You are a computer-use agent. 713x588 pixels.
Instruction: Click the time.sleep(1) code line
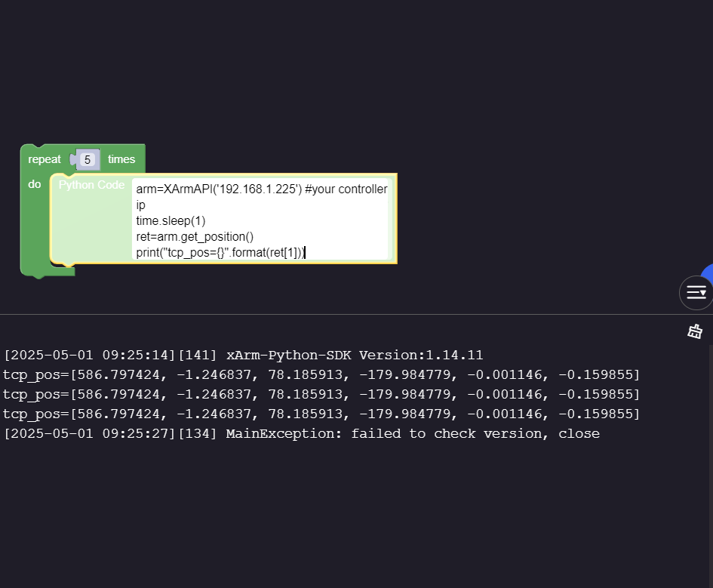171,221
